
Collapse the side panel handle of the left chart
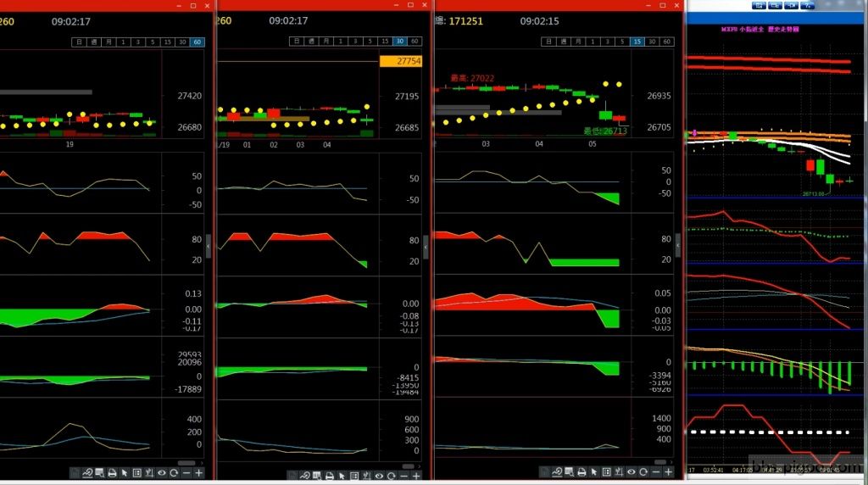tap(209, 244)
